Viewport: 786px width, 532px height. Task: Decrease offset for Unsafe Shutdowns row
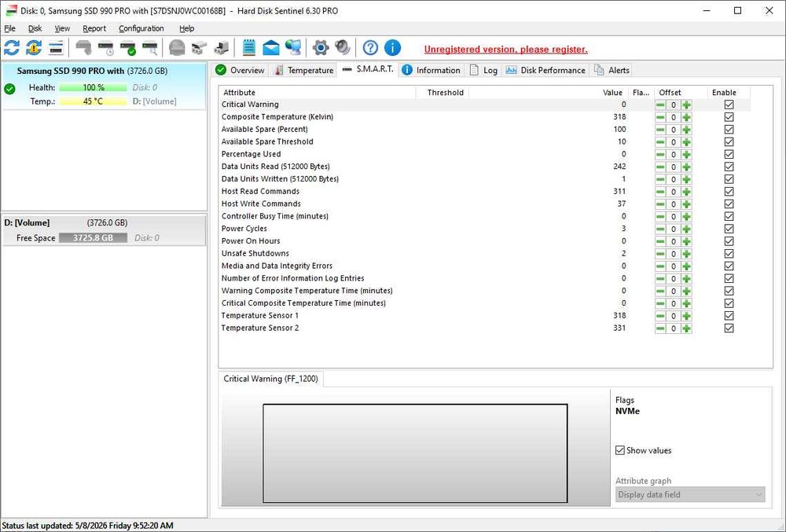tap(661, 254)
